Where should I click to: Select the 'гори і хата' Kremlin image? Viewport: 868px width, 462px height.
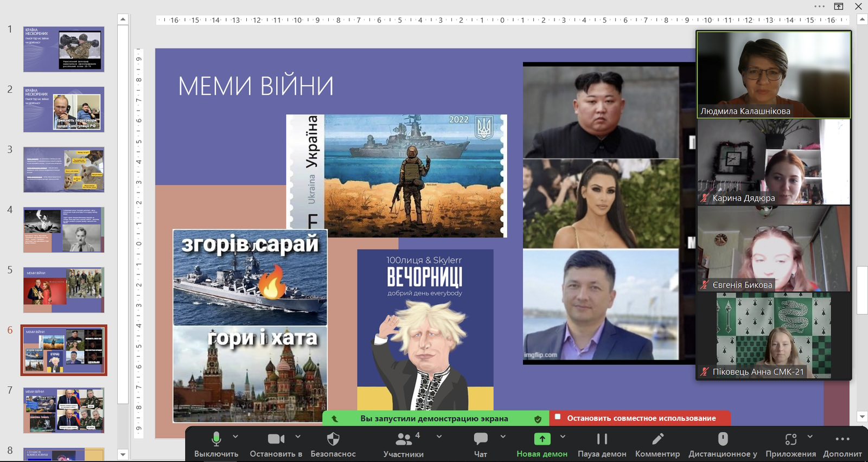tap(250, 374)
